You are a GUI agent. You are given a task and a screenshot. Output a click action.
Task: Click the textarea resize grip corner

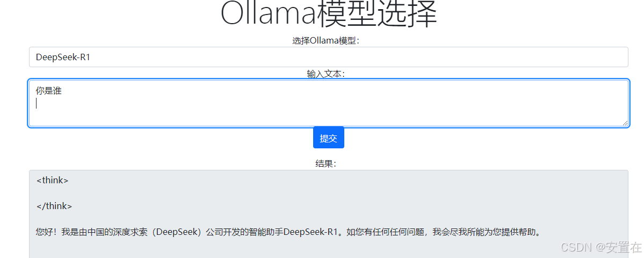625,123
